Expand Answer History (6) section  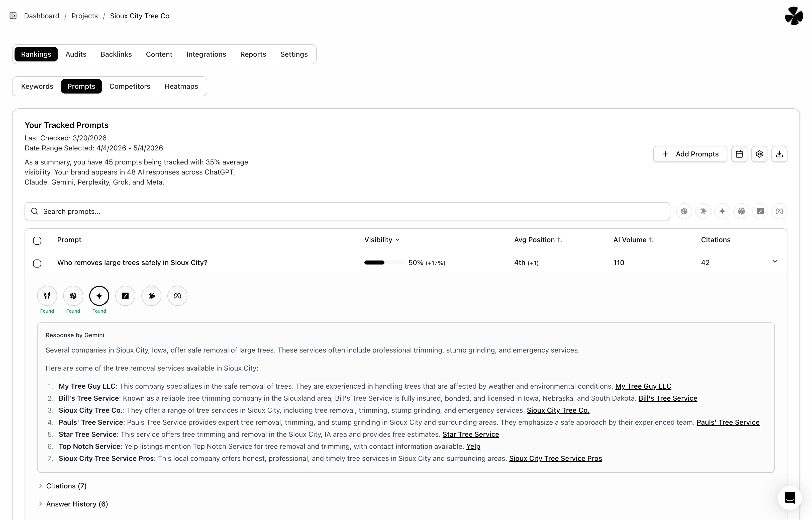[73, 504]
